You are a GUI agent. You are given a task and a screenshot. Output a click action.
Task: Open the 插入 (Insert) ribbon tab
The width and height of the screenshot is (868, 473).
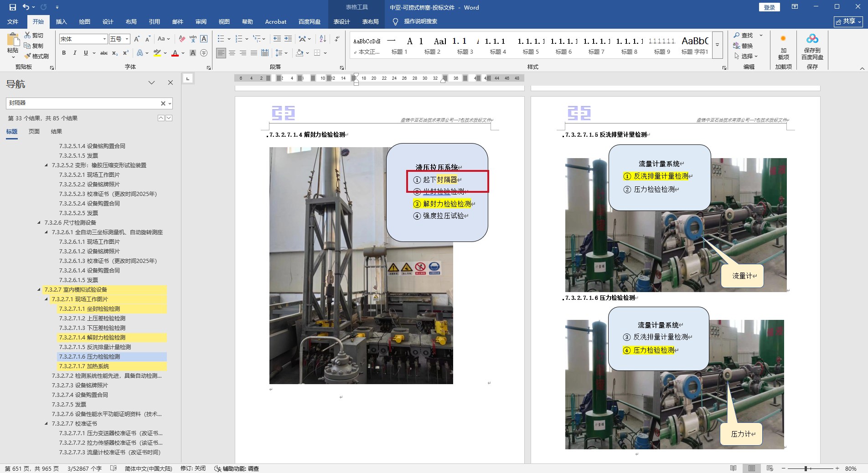[61, 21]
